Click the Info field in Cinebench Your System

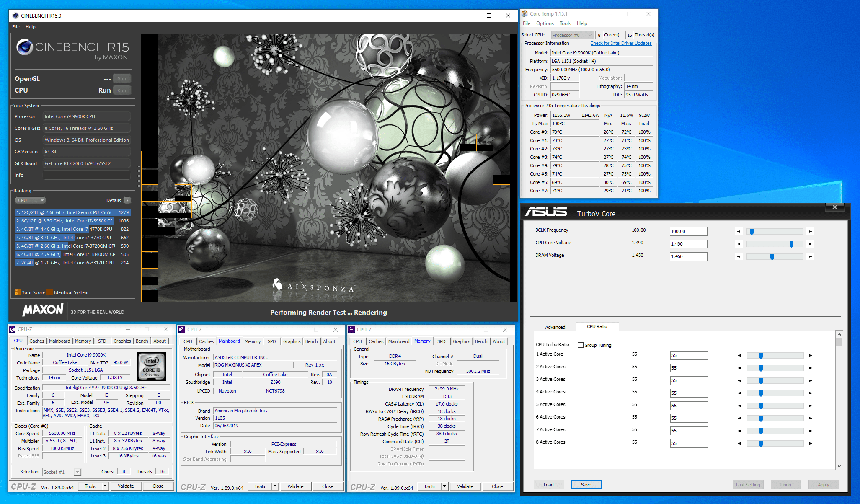[87, 175]
